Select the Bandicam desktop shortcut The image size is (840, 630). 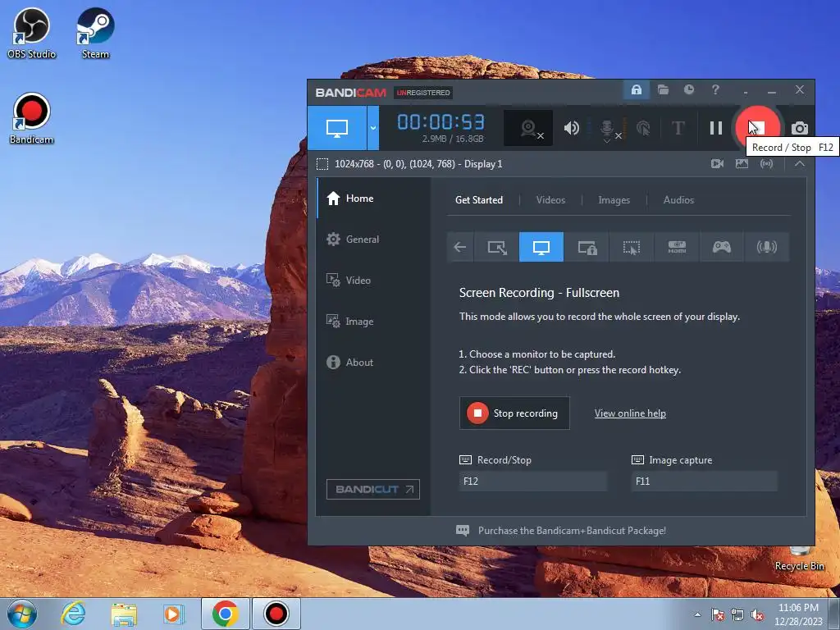point(31,119)
